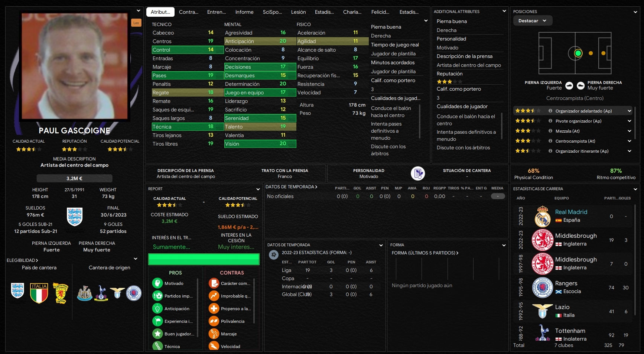Expand the Pivote organizador (Ap) role row
644x354 pixels.
click(x=630, y=121)
